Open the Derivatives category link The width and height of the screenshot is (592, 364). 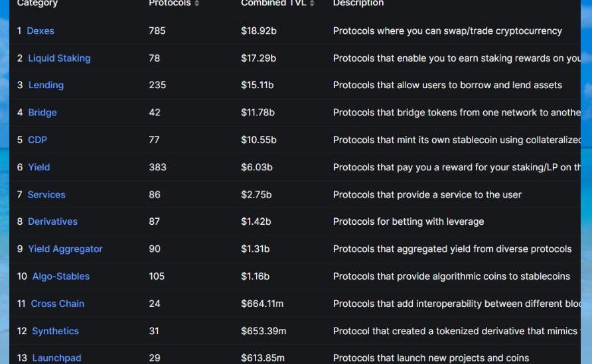(53, 221)
